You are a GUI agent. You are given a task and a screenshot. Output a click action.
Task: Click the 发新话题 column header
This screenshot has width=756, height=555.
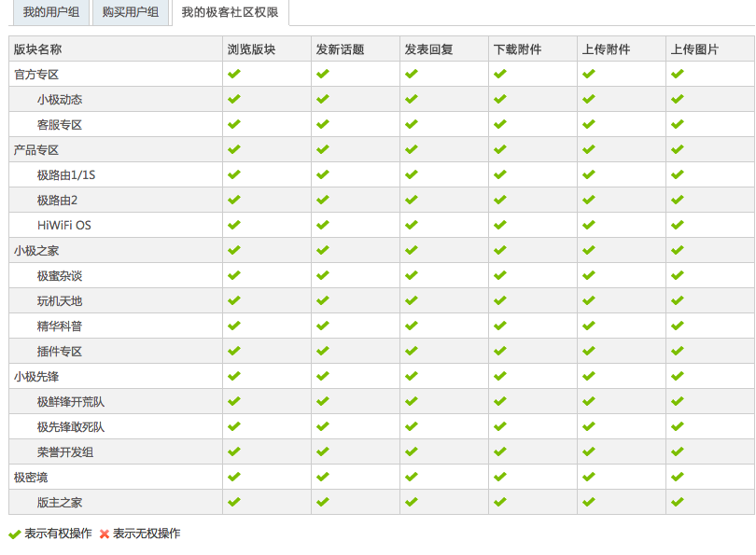coord(340,49)
